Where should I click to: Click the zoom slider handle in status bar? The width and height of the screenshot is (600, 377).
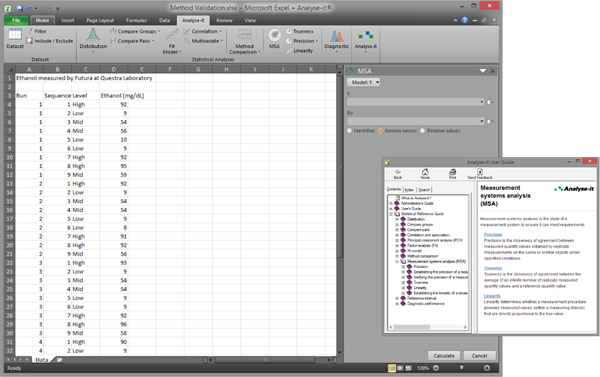pyautogui.click(x=461, y=368)
